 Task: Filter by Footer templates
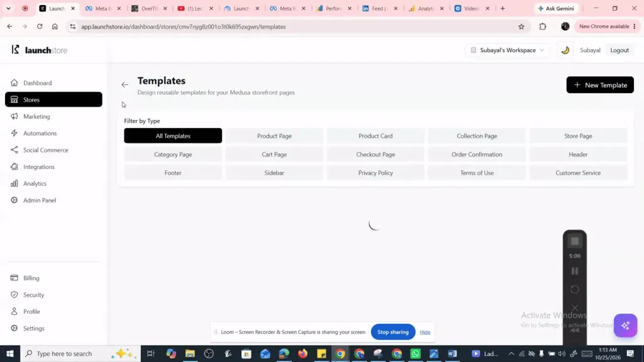(173, 173)
